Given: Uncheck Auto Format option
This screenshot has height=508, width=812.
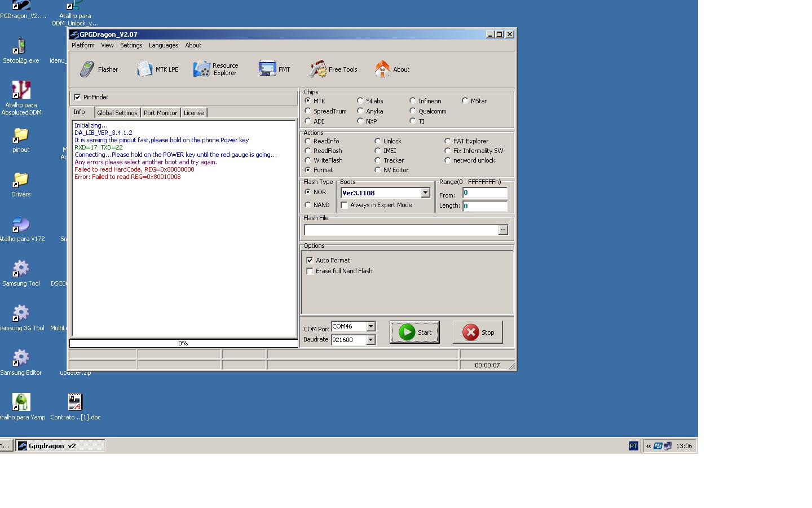Looking at the screenshot, I should (310, 260).
